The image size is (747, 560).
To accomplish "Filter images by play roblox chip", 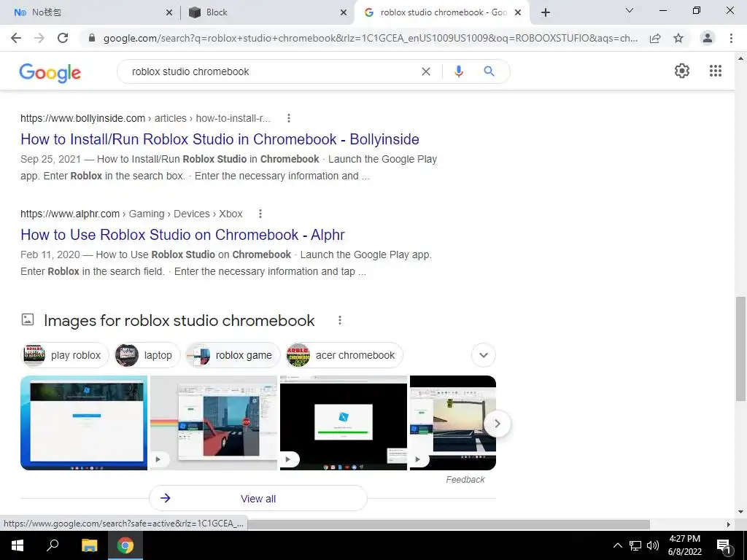I will (x=65, y=355).
